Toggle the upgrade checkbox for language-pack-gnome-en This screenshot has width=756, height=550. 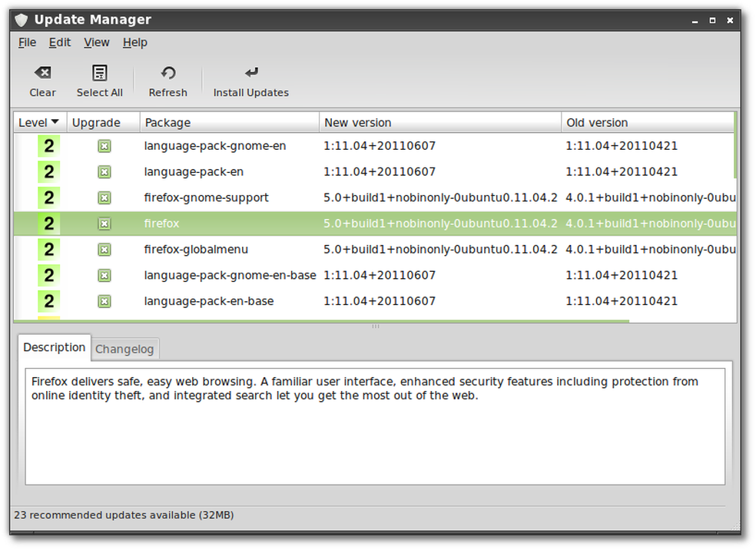pyautogui.click(x=103, y=145)
